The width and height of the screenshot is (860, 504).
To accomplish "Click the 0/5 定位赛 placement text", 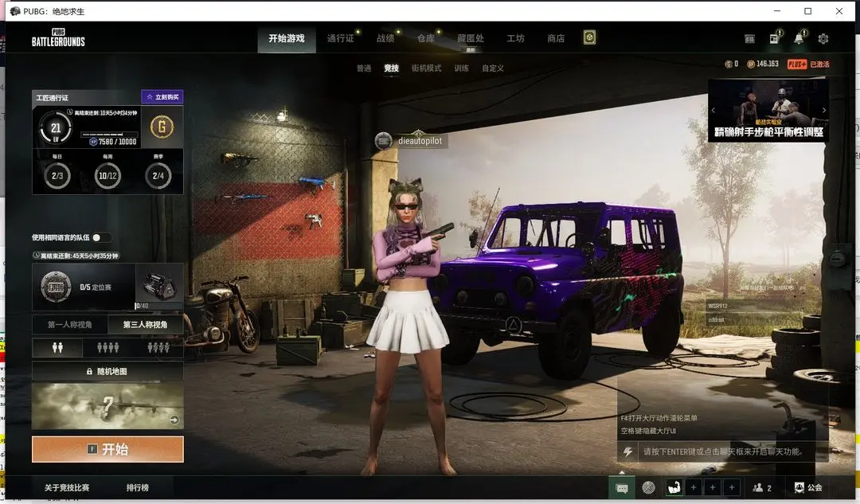I will (96, 287).
